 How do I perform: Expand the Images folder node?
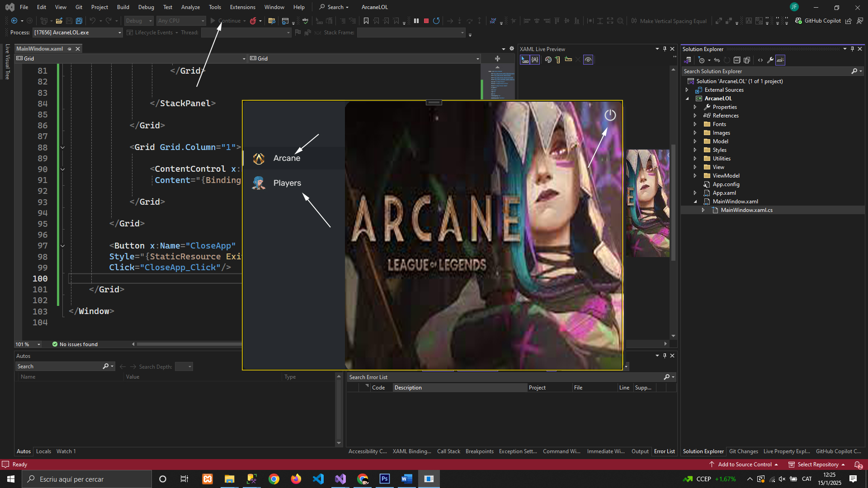695,133
